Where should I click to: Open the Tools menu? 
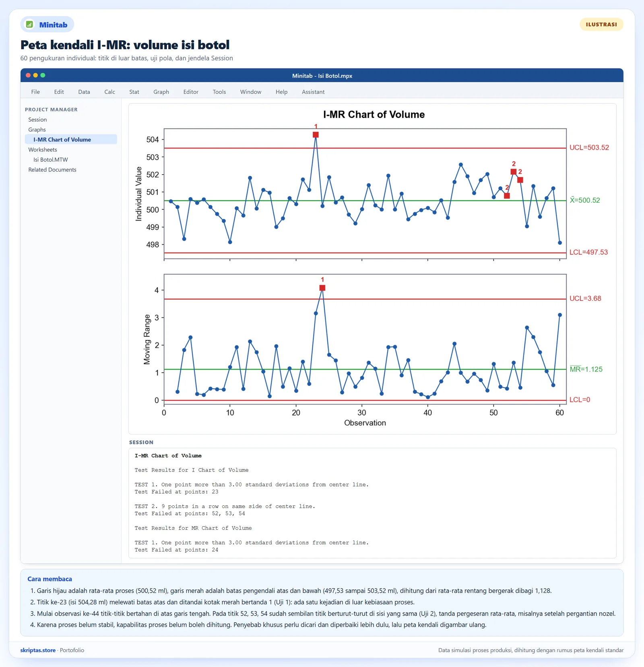219,92
